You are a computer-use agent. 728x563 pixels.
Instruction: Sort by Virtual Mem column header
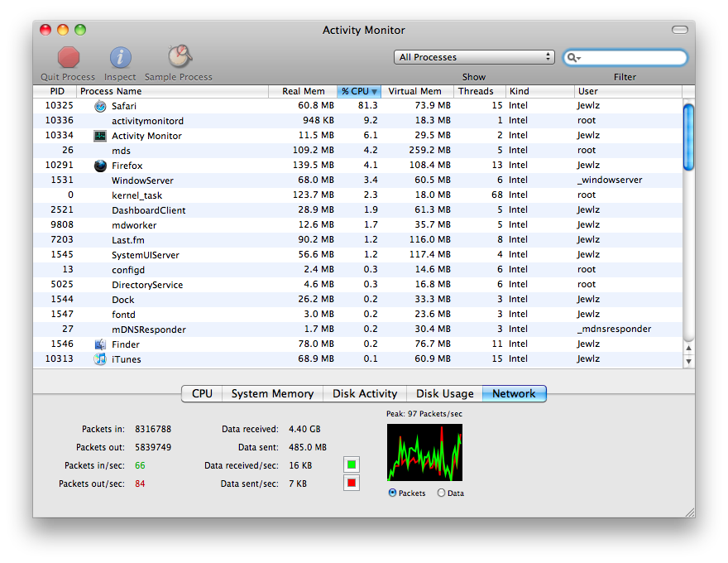point(418,91)
